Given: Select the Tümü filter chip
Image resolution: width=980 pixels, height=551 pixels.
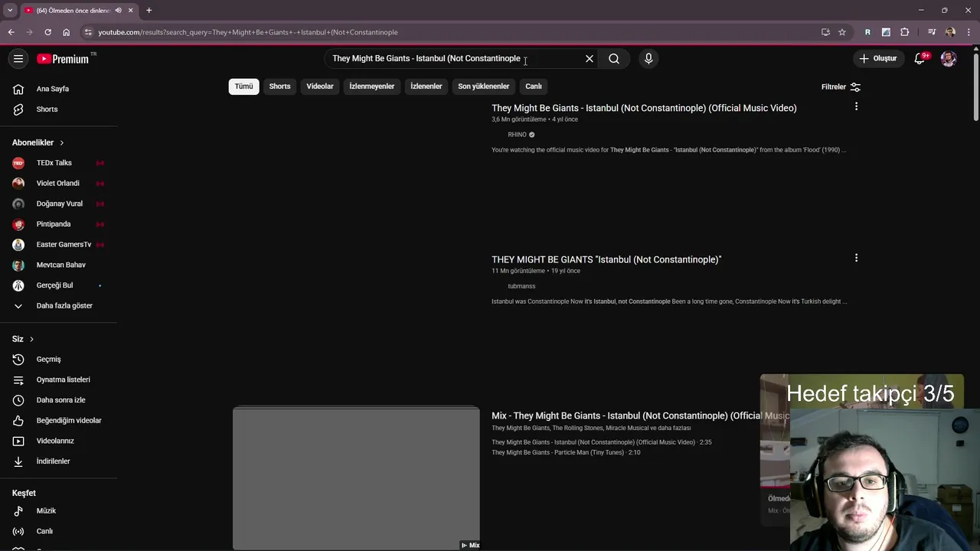Looking at the screenshot, I should [243, 86].
